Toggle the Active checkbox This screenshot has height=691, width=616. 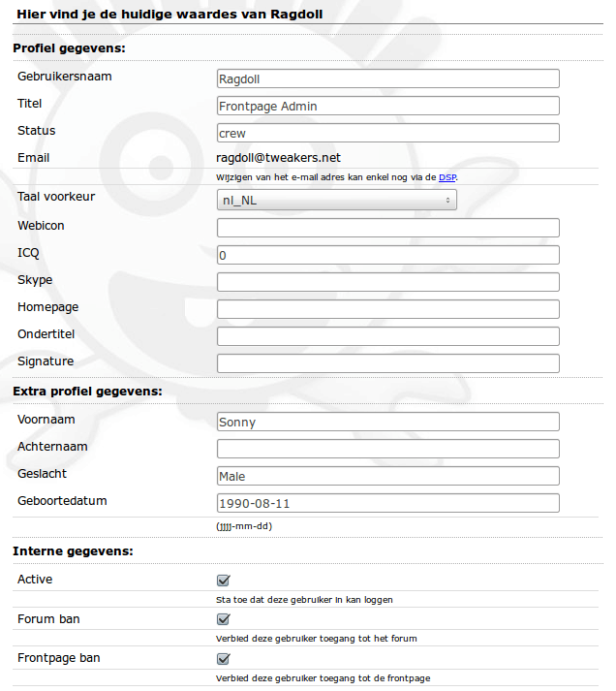click(x=223, y=581)
